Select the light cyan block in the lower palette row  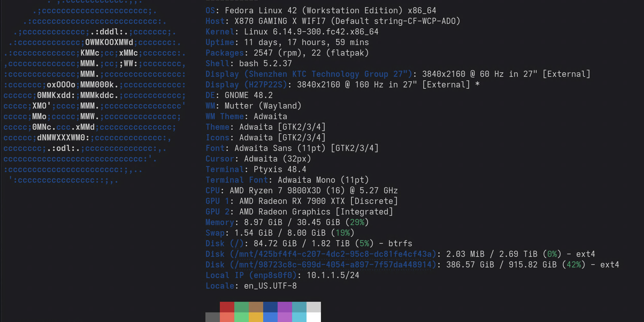[299, 317]
